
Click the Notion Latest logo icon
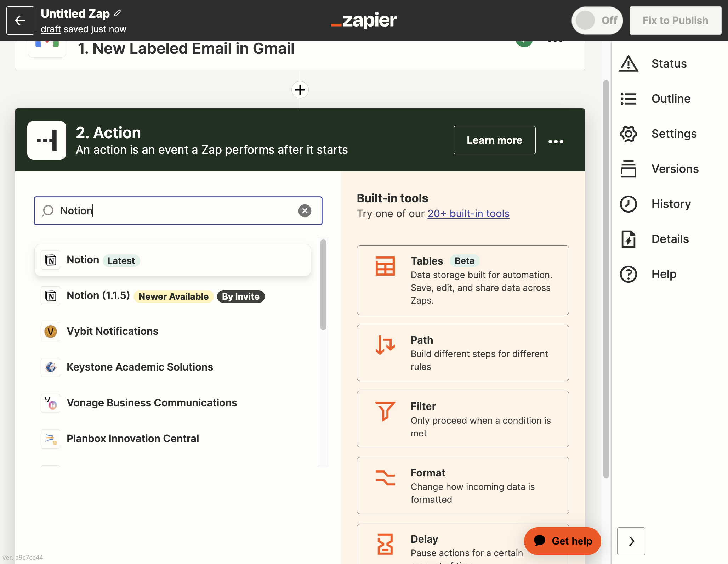click(x=51, y=260)
